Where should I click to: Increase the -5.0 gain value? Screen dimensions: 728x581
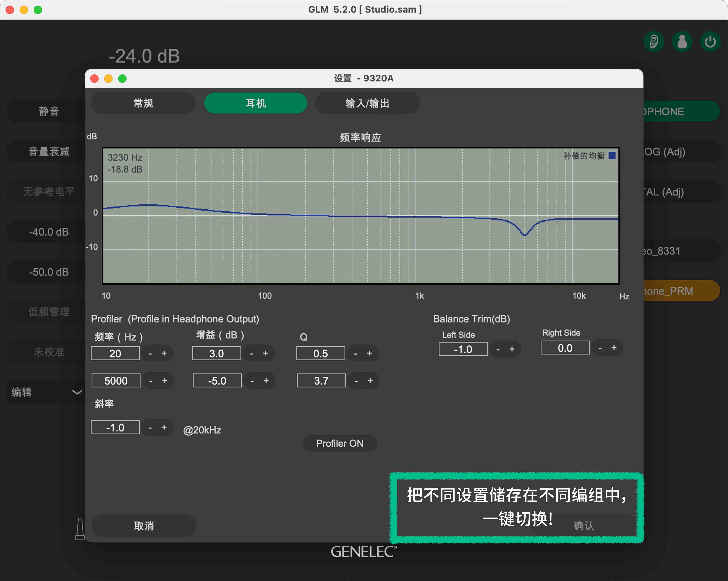(266, 381)
